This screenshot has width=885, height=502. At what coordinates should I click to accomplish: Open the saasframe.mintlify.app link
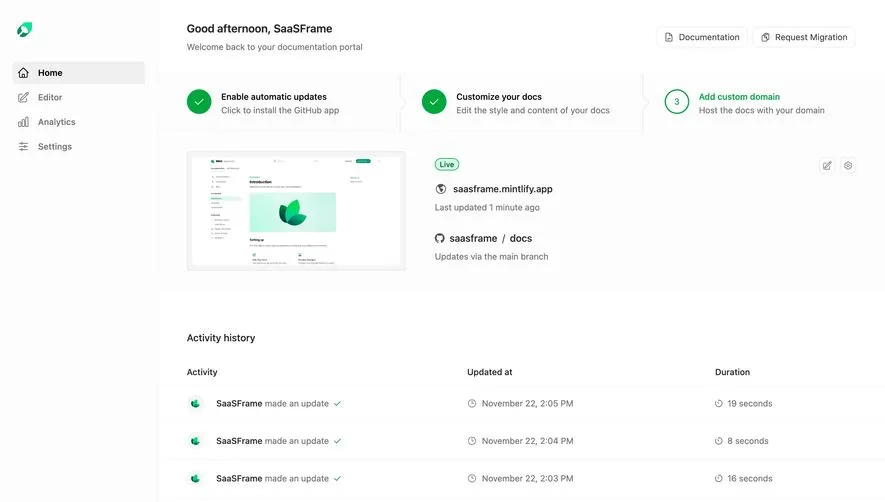(x=502, y=189)
